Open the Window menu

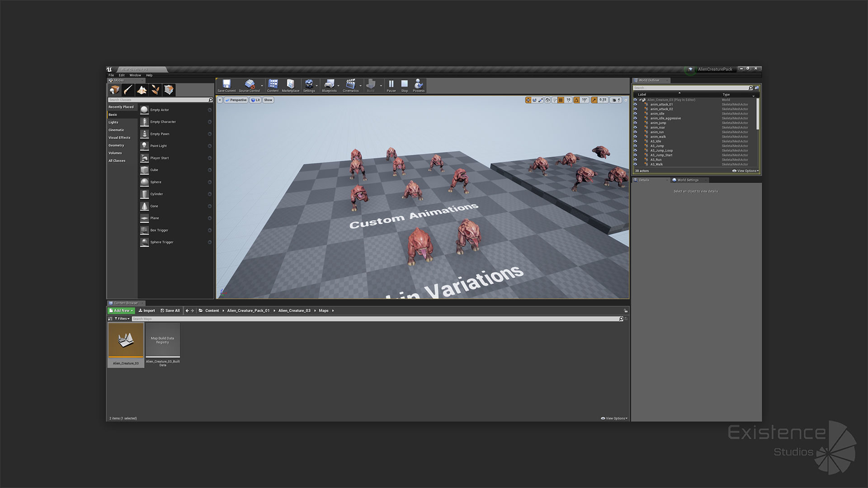(x=135, y=75)
